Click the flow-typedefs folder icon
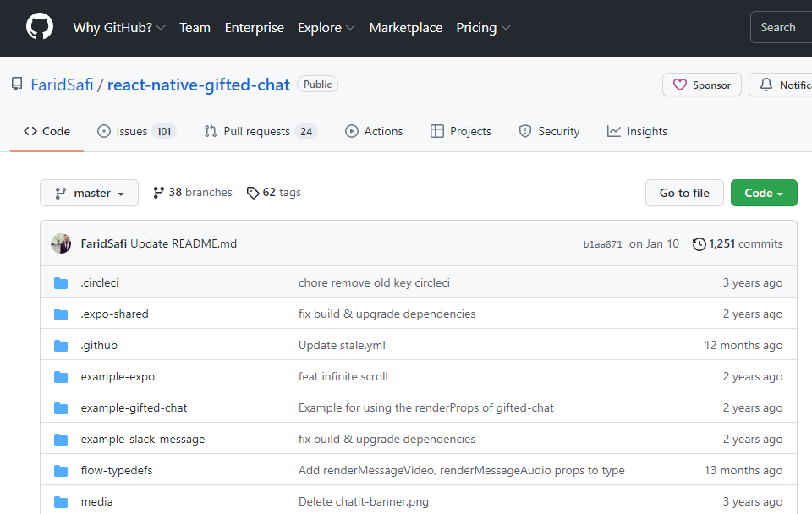The image size is (812, 514). point(61,471)
